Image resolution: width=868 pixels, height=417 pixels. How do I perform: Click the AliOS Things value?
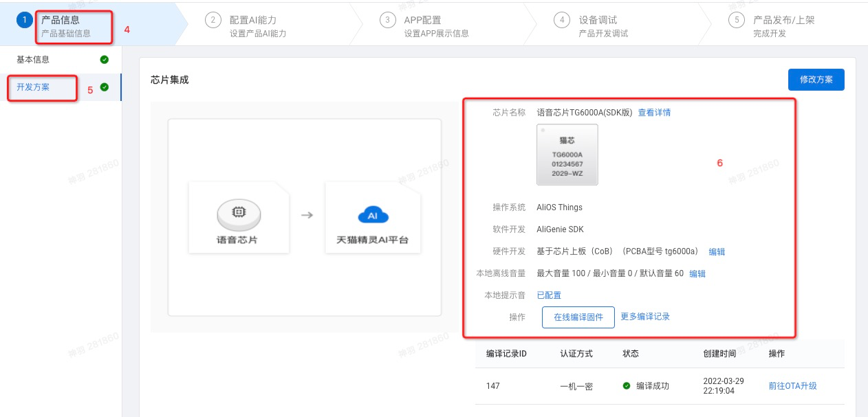coord(559,207)
